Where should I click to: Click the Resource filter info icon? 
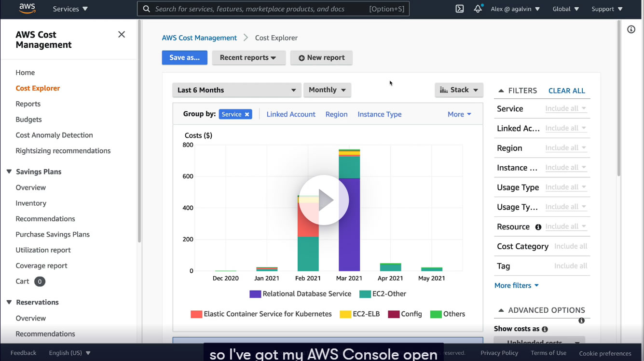click(538, 227)
